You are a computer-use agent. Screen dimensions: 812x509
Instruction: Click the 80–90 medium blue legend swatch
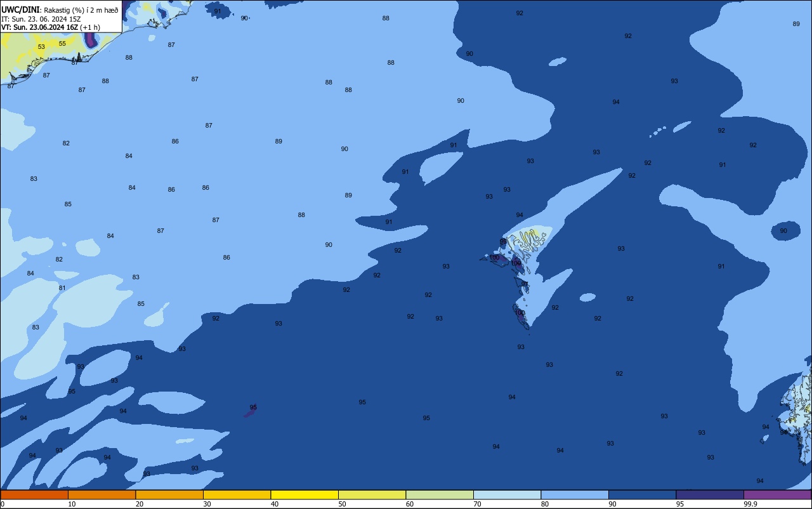point(575,494)
